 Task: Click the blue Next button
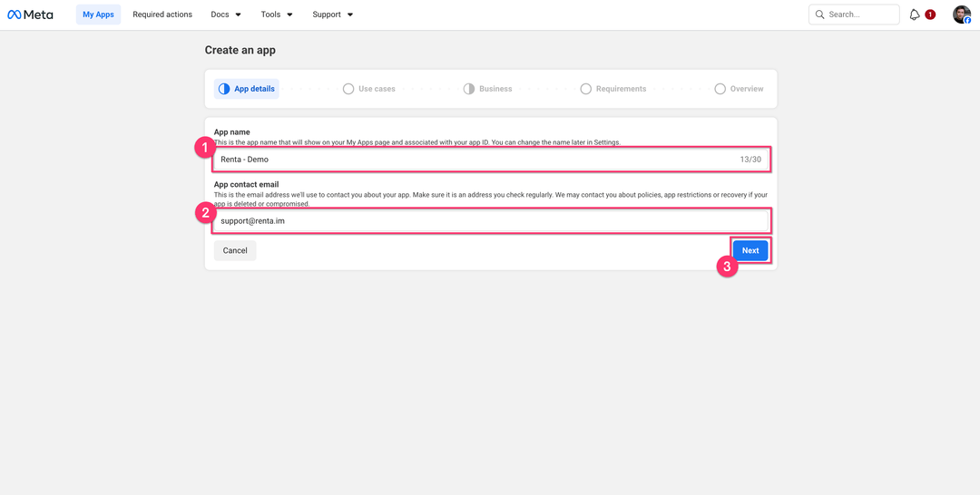[750, 250]
